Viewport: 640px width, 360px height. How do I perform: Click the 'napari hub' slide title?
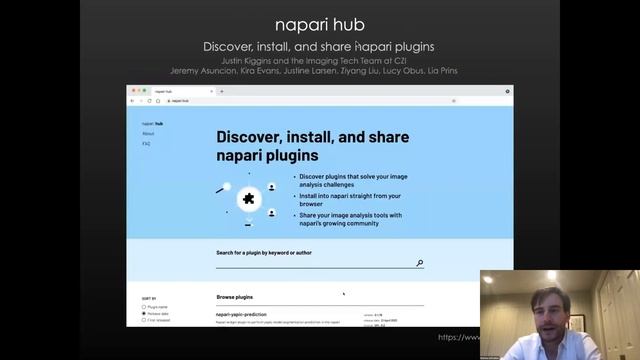click(x=320, y=24)
